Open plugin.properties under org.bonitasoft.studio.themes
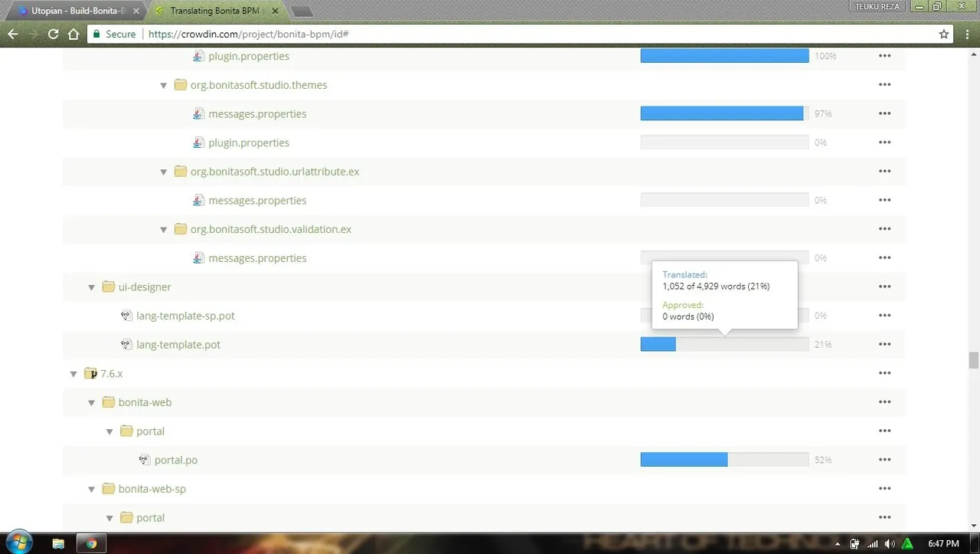This screenshot has width=980, height=554. [x=248, y=143]
